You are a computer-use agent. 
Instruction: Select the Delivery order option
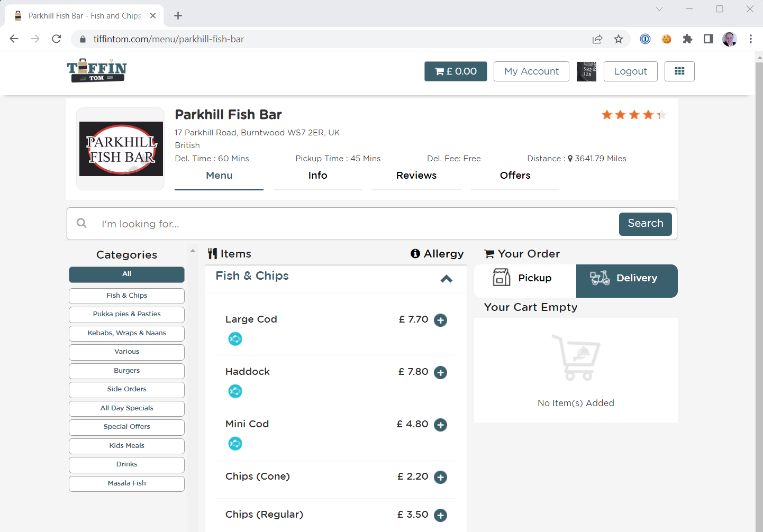click(x=626, y=278)
